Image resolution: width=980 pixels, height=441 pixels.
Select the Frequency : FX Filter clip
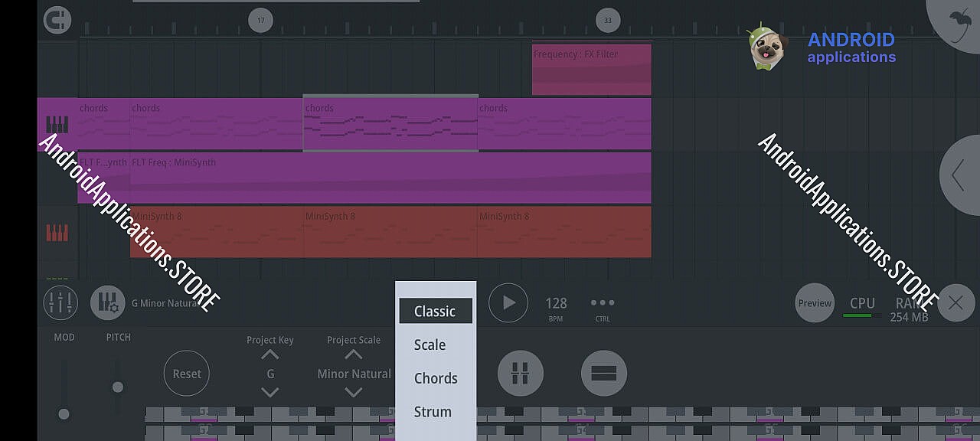[x=592, y=69]
